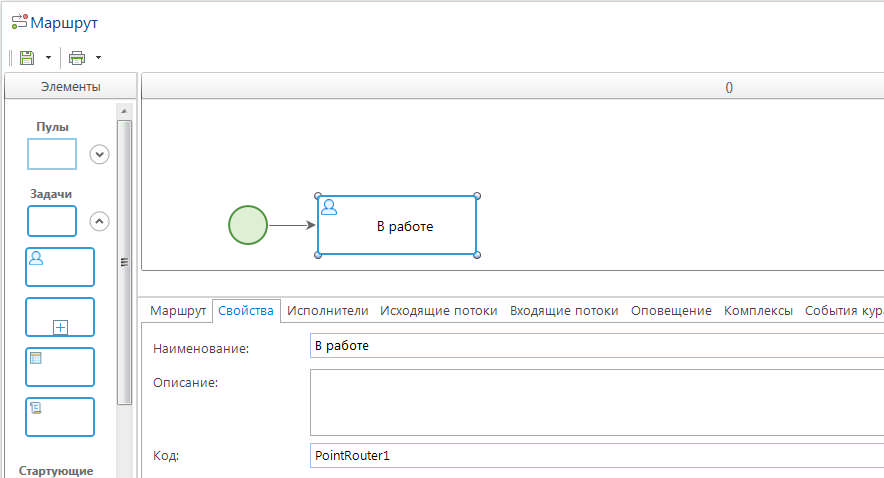The width and height of the screenshot is (884, 478).
Task: Open the Print button dropdown arrow
Action: click(98, 58)
